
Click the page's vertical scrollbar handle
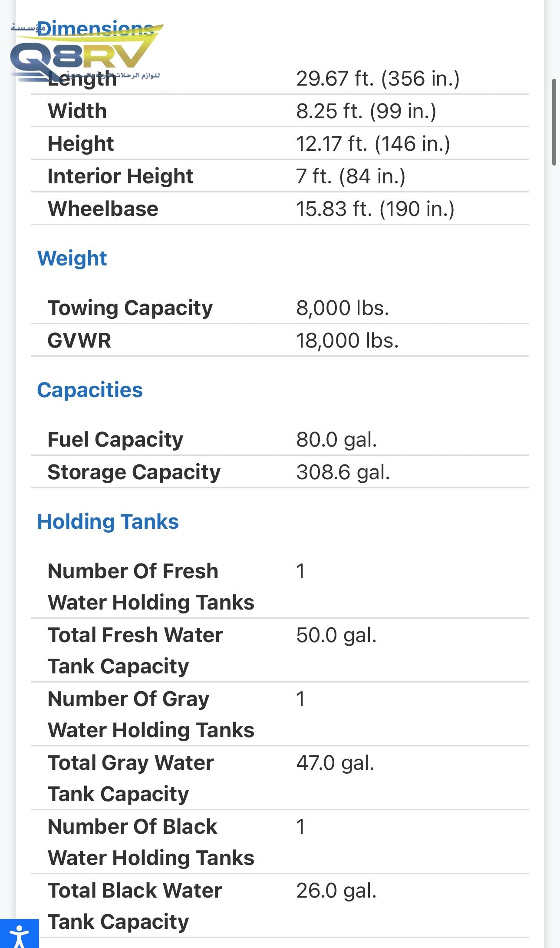pyautogui.click(x=553, y=122)
